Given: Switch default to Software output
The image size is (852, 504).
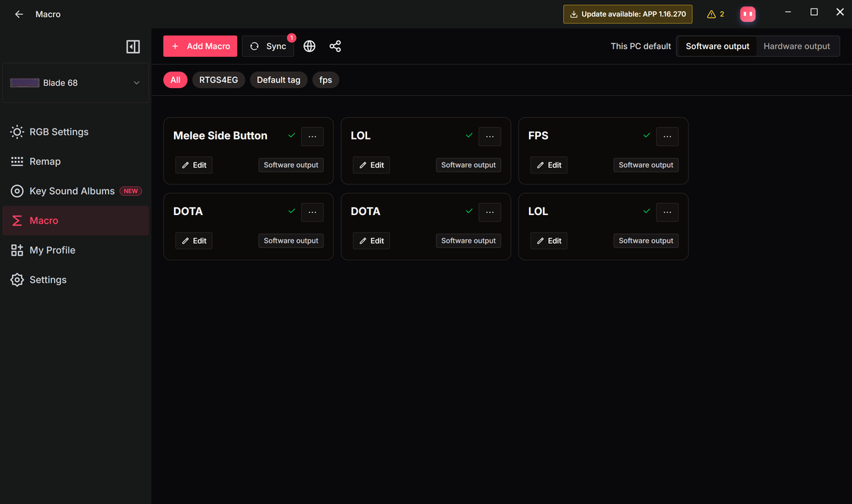Looking at the screenshot, I should pyautogui.click(x=717, y=46).
